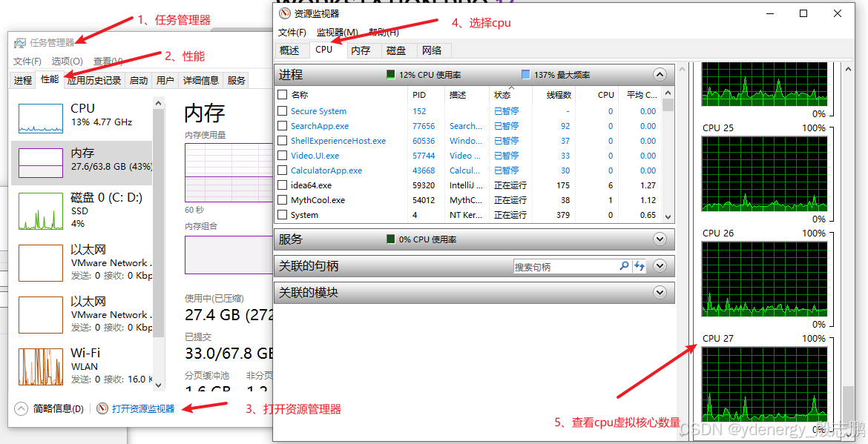Screen dimensions: 868x444
Task: Click the search magnifier in 搜索句柄 box
Action: tap(624, 266)
